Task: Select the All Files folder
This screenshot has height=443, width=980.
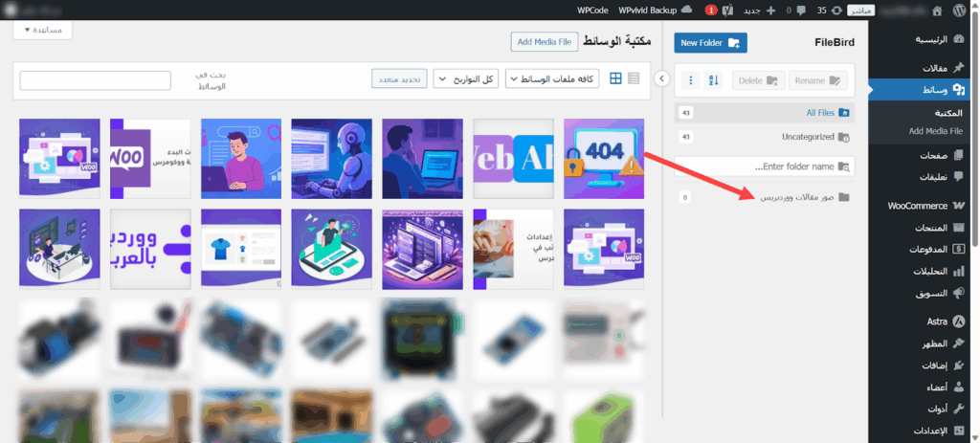Action: pyautogui.click(x=765, y=113)
